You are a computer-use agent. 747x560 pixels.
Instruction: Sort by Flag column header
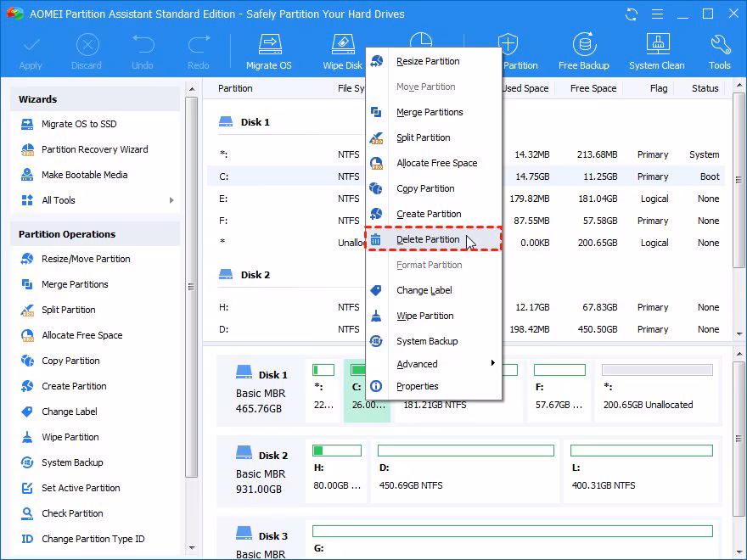659,88
